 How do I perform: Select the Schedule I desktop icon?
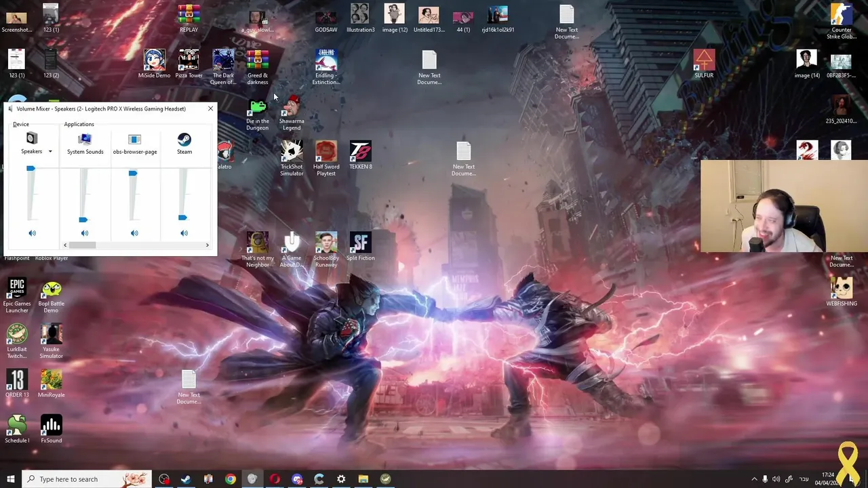coord(17,428)
